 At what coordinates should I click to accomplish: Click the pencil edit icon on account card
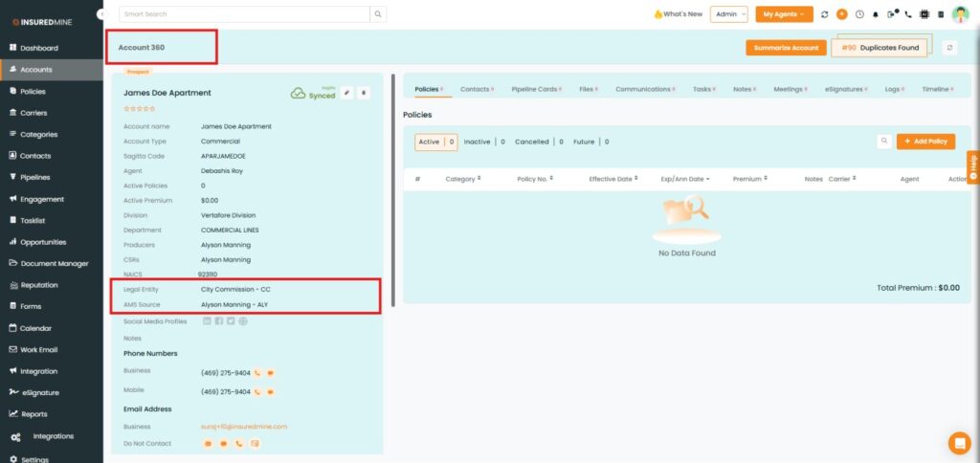346,93
